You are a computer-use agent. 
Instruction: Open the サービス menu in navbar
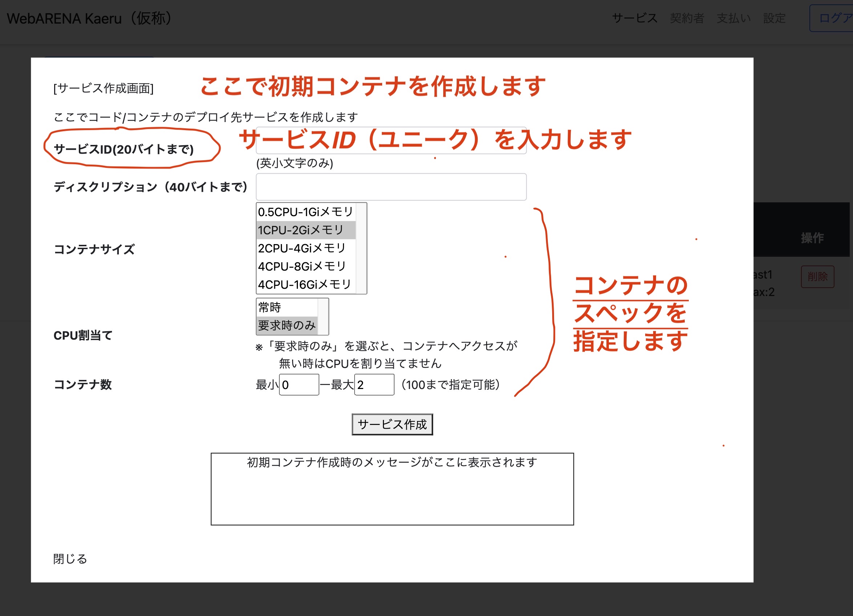click(635, 18)
